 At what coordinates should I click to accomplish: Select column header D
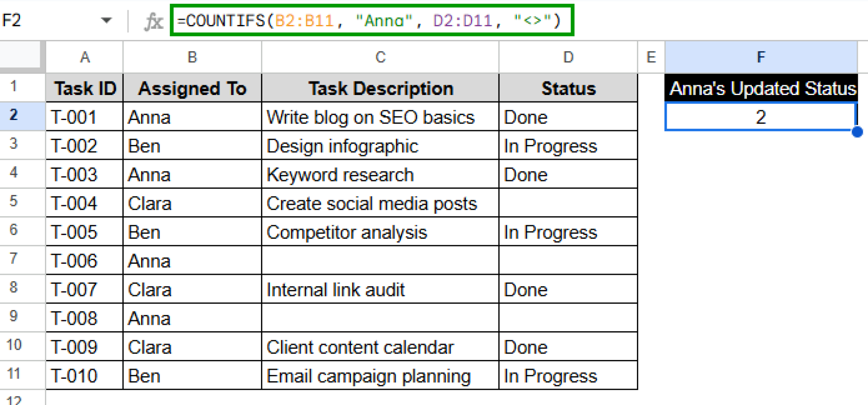(x=568, y=57)
